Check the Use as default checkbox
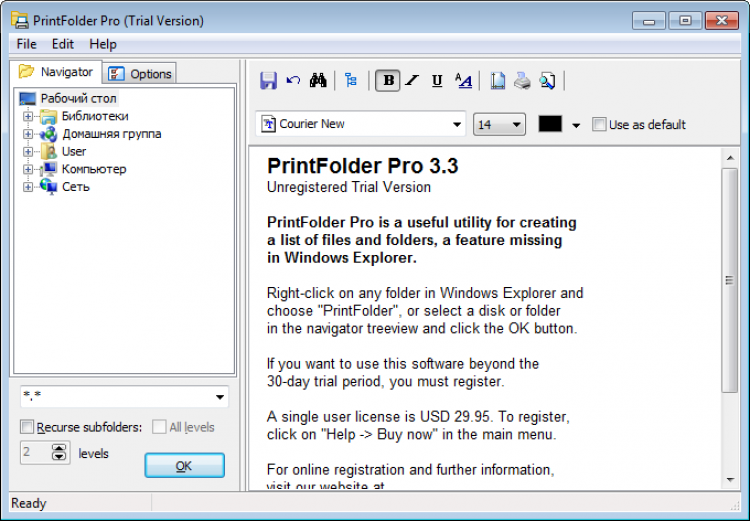This screenshot has width=750, height=521. click(x=598, y=124)
